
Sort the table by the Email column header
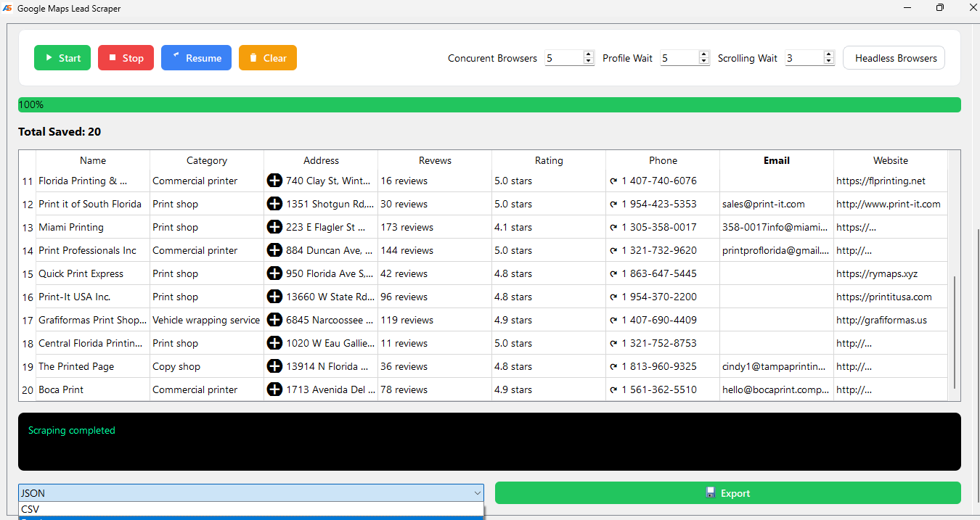click(776, 160)
